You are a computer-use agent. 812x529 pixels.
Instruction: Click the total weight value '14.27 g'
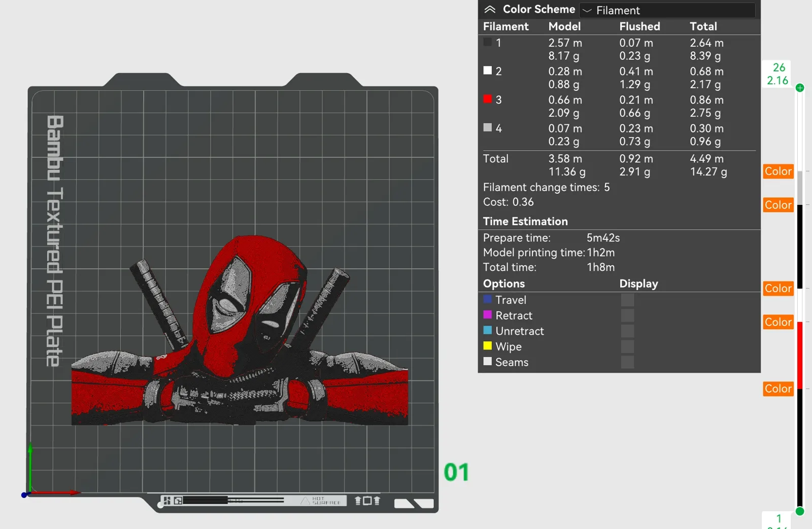(708, 172)
